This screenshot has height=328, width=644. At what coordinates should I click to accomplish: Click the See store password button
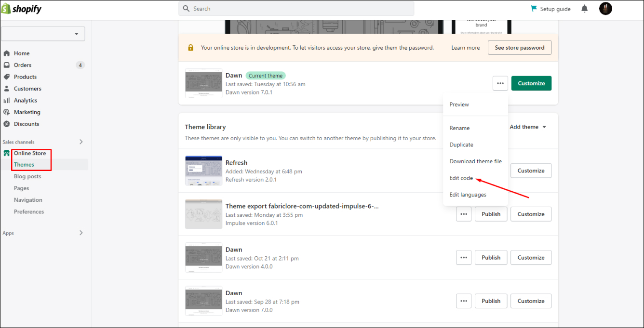point(520,48)
